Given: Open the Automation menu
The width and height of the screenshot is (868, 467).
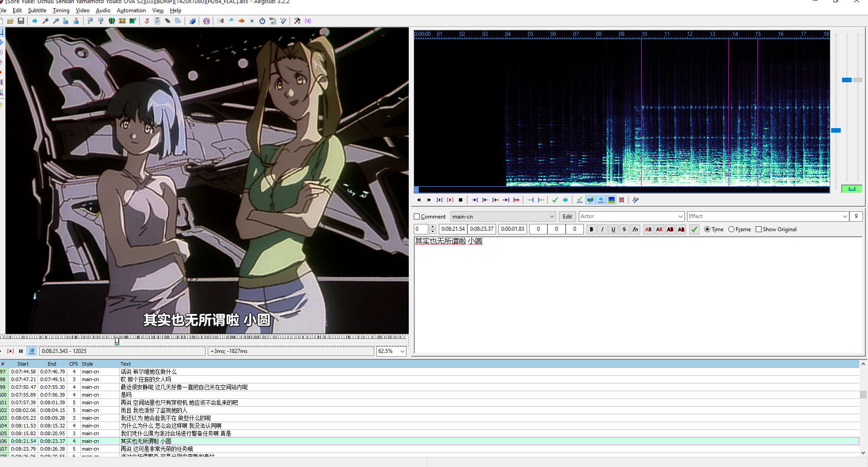Looking at the screenshot, I should click(131, 10).
